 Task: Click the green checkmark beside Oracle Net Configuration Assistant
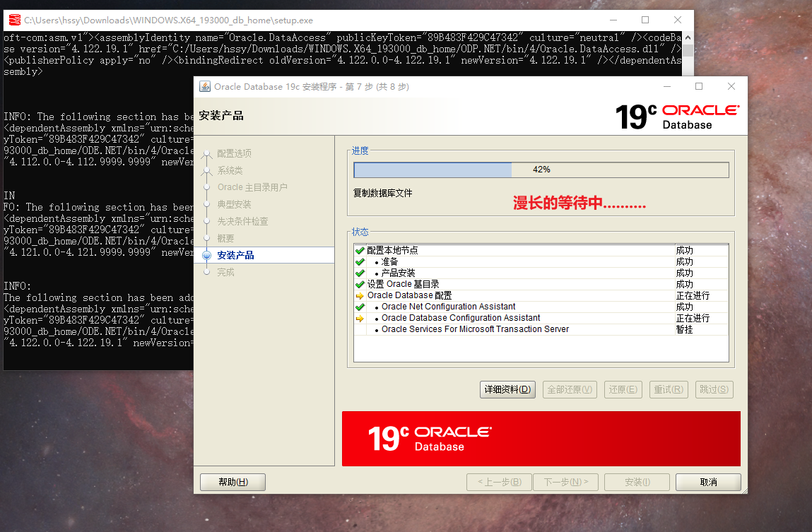360,307
